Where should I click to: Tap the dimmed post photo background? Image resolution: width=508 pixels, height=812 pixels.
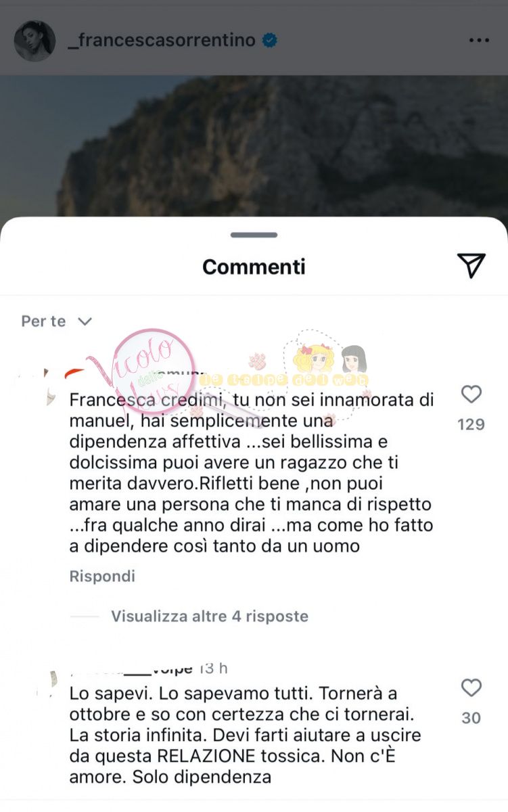click(x=254, y=145)
